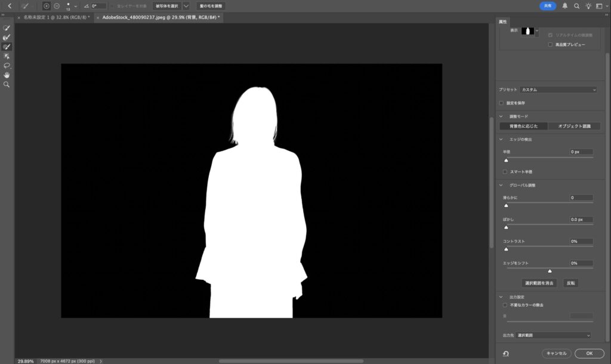Click the エッジをシフト slider handle
The image size is (611, 364).
coord(550,271)
